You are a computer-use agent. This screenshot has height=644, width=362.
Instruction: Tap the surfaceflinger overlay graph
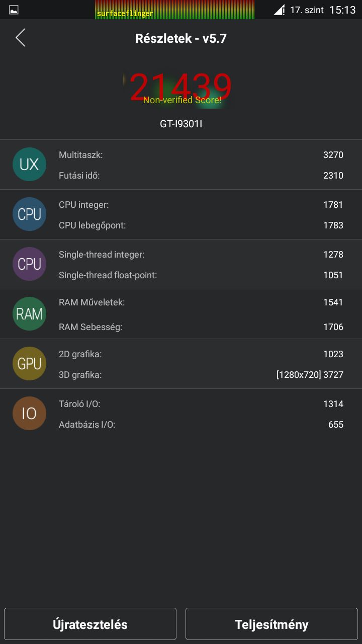(x=174, y=10)
